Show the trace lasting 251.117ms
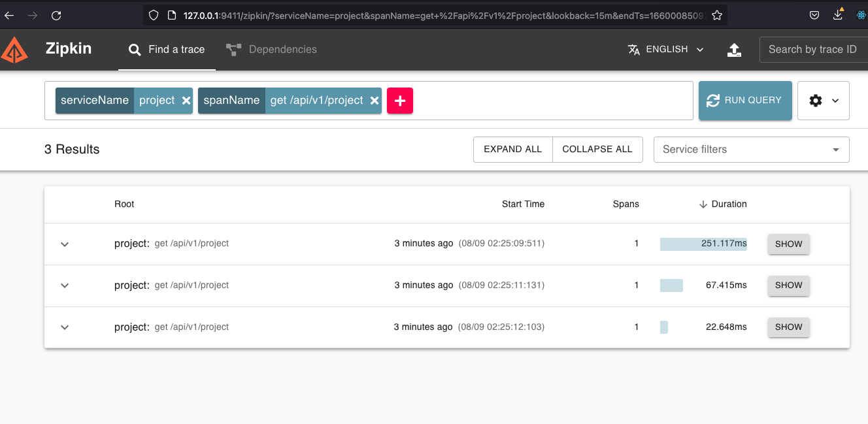 (789, 244)
